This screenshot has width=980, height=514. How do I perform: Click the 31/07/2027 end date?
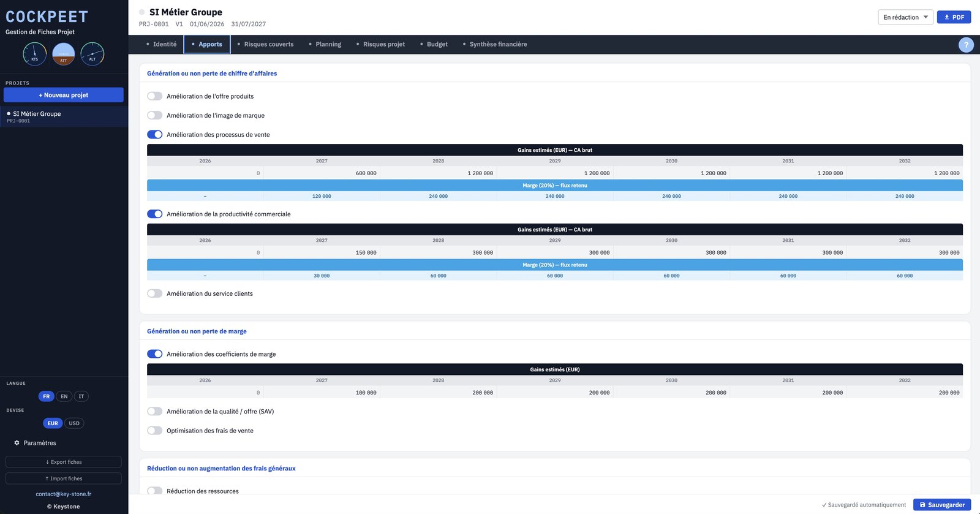(x=249, y=25)
